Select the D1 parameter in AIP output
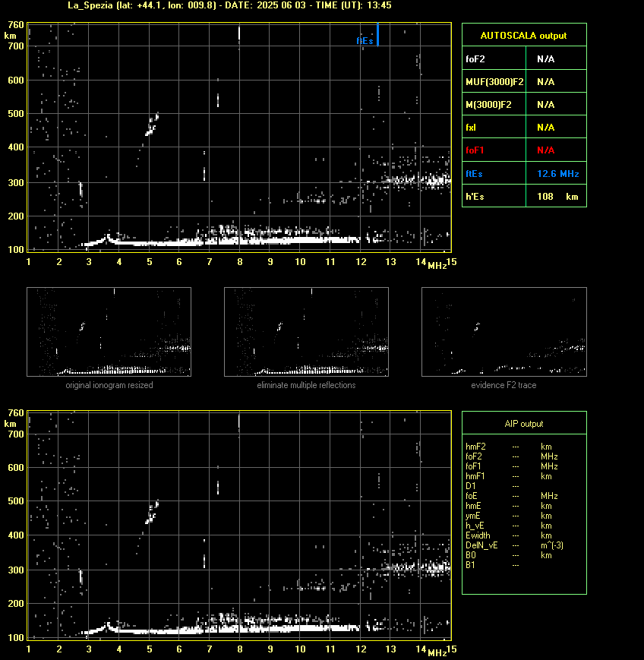The image size is (644, 660). [x=470, y=486]
